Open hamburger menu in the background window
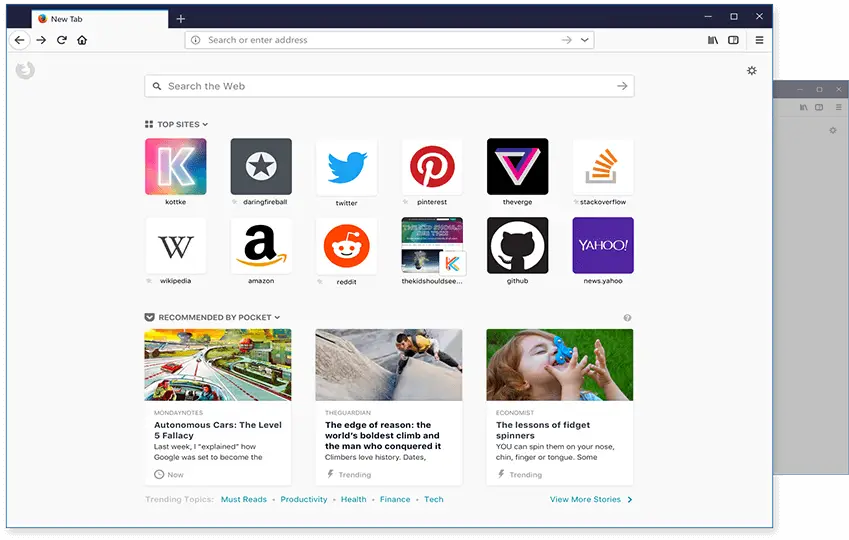The image size is (849, 540). [x=838, y=107]
